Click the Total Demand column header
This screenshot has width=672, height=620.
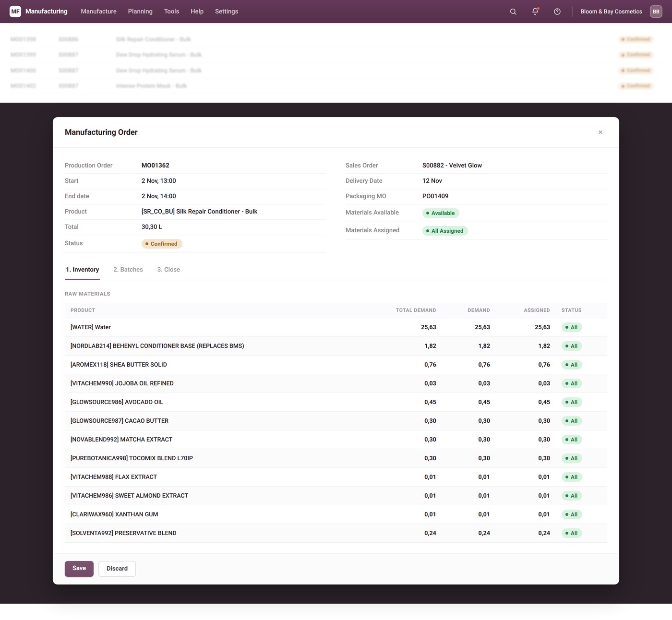pyautogui.click(x=416, y=310)
